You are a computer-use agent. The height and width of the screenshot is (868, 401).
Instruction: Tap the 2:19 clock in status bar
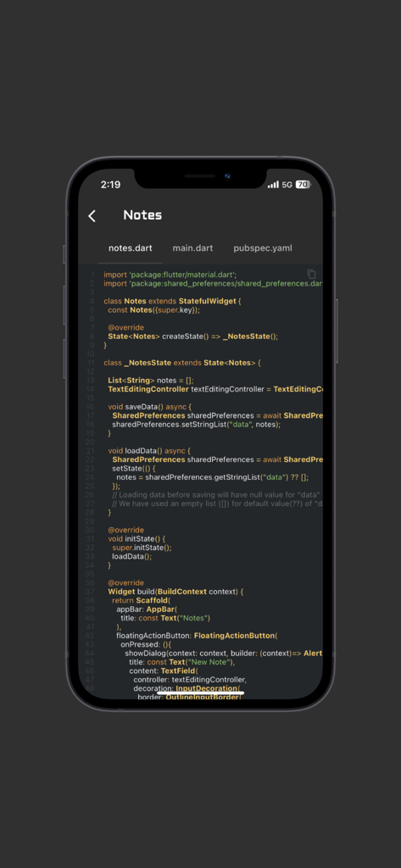click(110, 184)
